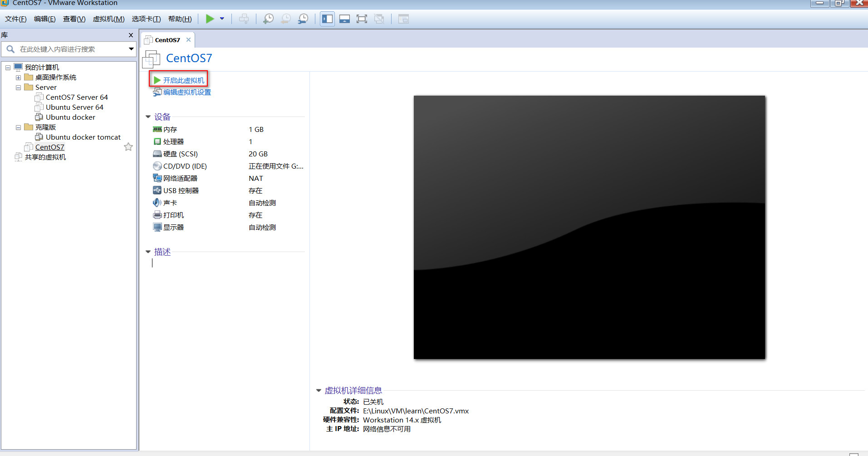868x456 pixels.
Task: Enter full screen mode icon
Action: pos(362,19)
